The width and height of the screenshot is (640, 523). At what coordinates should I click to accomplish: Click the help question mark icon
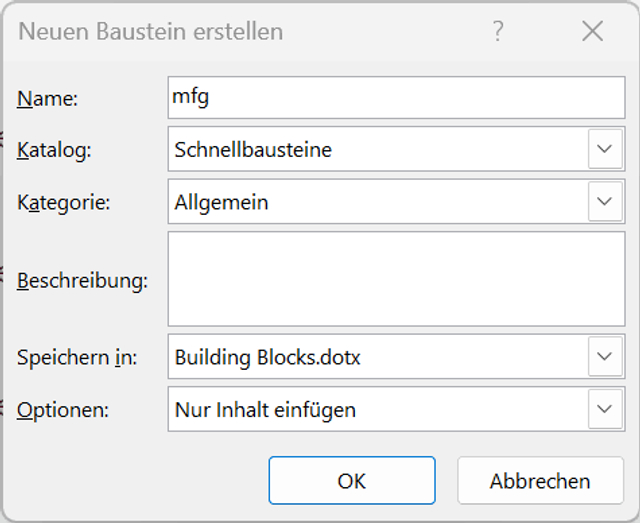coord(498,31)
